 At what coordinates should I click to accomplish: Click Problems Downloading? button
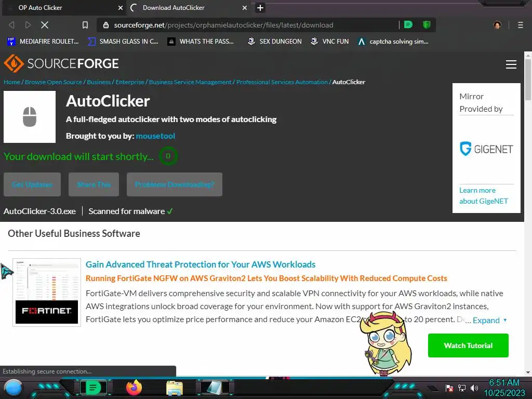click(175, 184)
